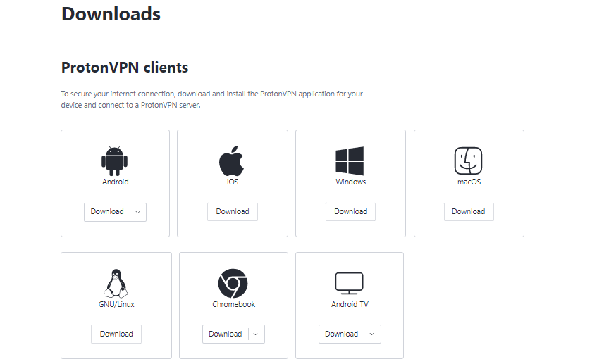Download the iOS client
Viewport: 616px width, 364px height.
pos(232,212)
